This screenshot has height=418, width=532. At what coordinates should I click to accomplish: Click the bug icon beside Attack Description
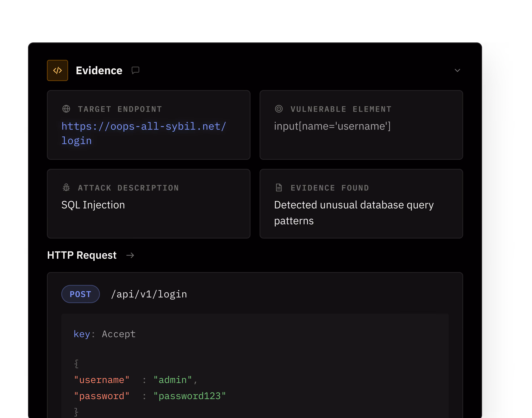tap(66, 188)
